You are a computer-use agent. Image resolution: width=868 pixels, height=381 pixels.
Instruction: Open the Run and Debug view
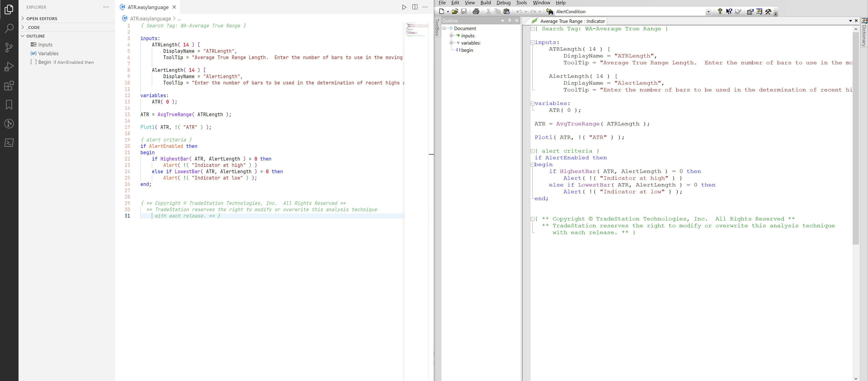(9, 66)
